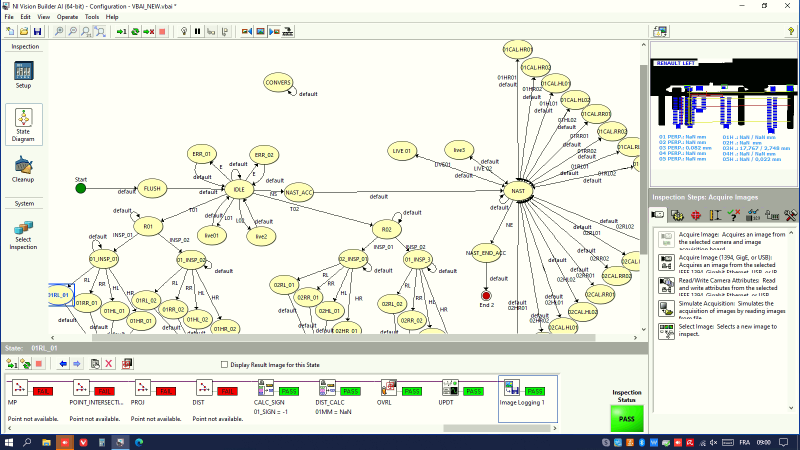Select the NAST state node
Viewport: 800px width, 450px height.
517,190
